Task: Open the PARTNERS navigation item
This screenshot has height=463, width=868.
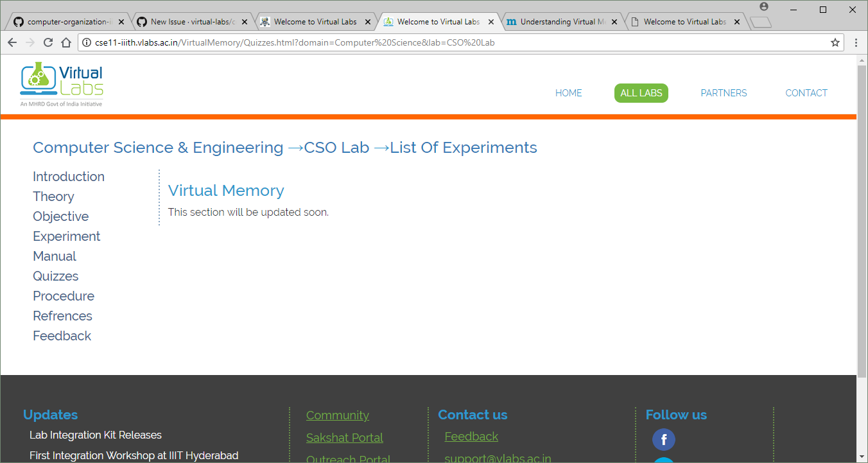Action: pyautogui.click(x=724, y=92)
